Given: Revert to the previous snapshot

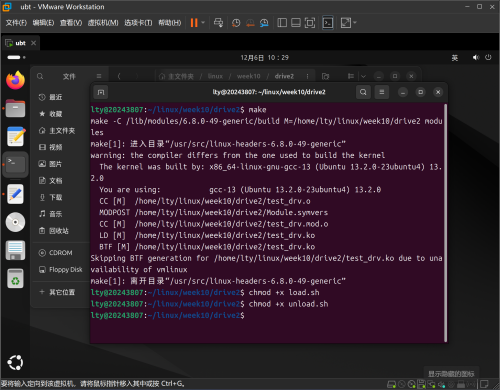Looking at the screenshot, I should tap(250, 23).
